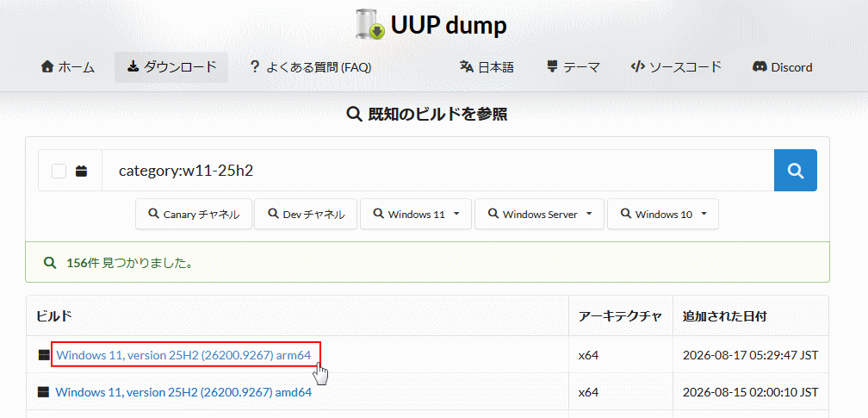Click the calendar icon beside the checkbox
Image resolution: width=868 pixels, height=418 pixels.
tap(81, 171)
